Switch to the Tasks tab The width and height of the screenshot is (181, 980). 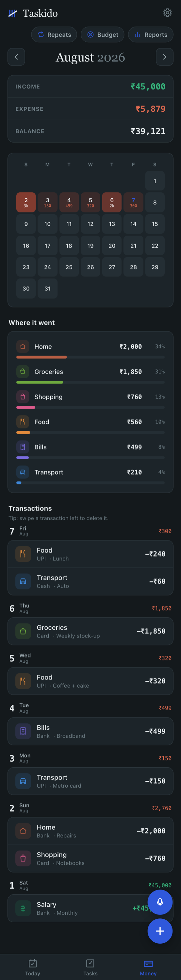pos(90,968)
